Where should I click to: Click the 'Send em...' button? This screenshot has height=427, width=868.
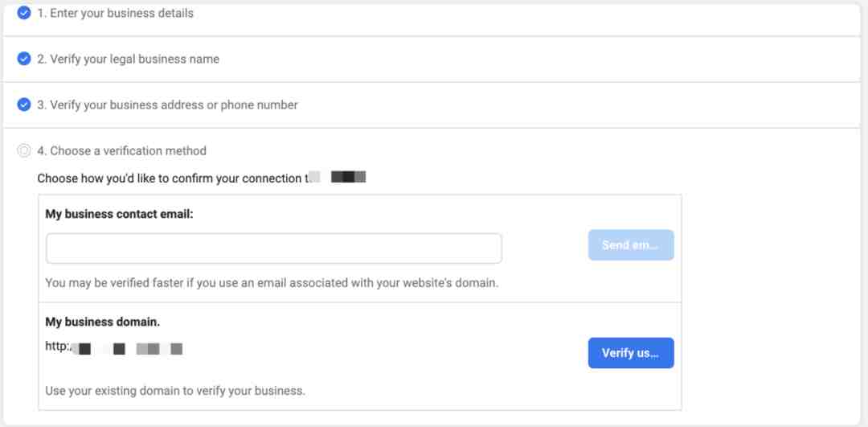[x=631, y=244]
